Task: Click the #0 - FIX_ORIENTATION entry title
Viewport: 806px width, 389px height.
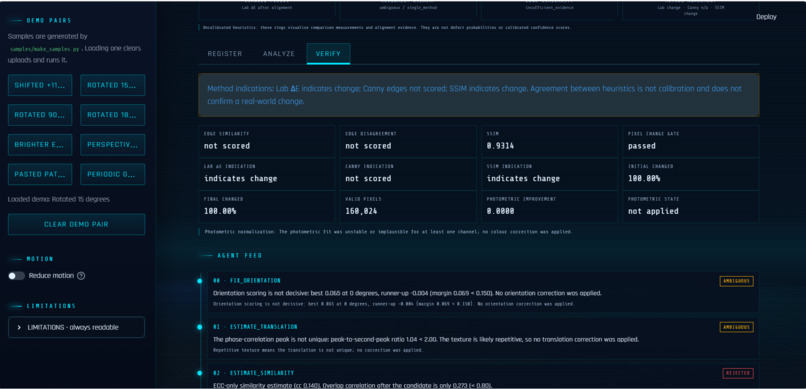Action: (x=247, y=281)
